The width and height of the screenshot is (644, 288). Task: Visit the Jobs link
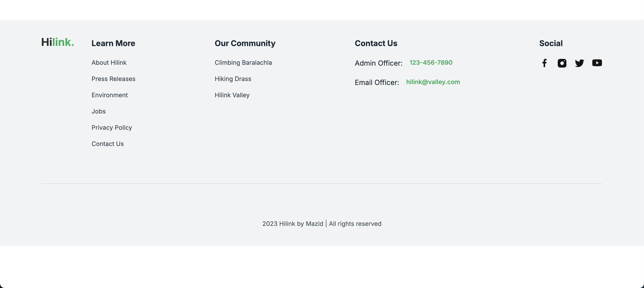99,112
